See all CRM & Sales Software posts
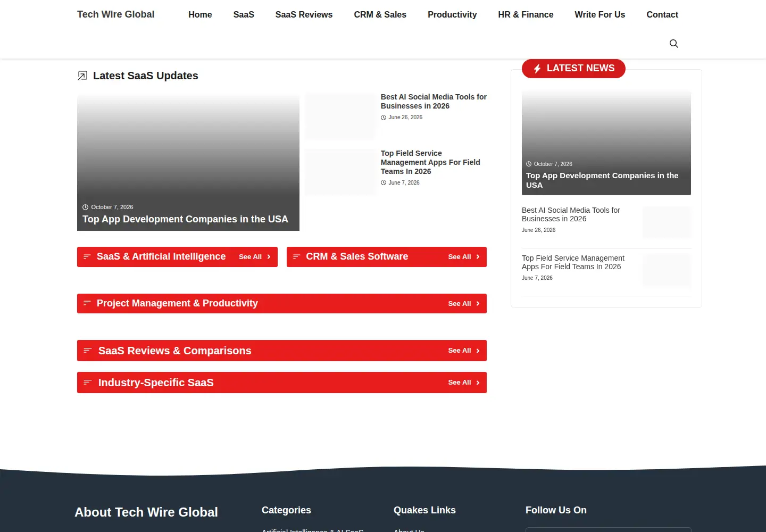The image size is (766, 532). 464,257
